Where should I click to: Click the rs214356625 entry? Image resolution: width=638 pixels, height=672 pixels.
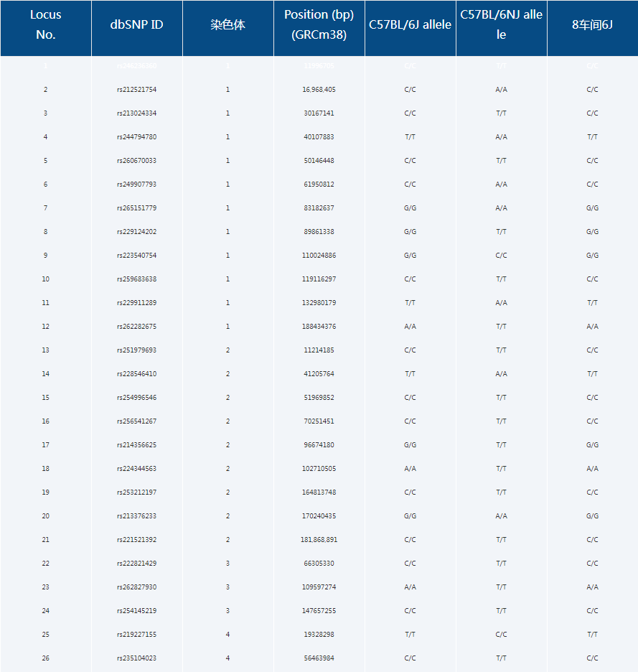point(136,445)
